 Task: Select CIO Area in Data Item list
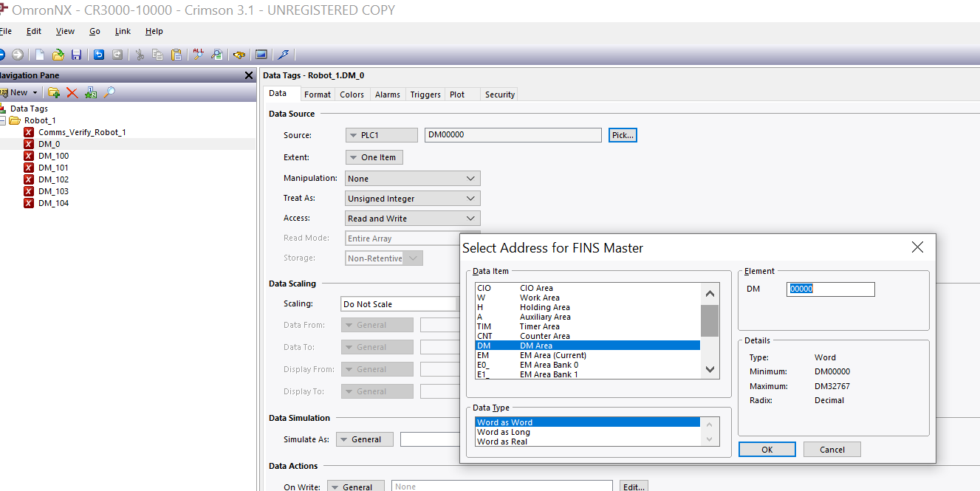[x=587, y=288]
